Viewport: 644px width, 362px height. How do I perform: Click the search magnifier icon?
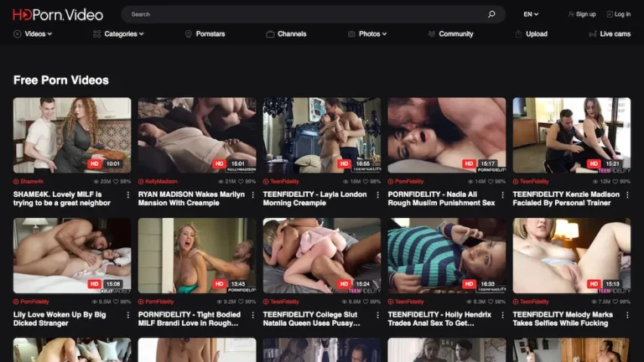click(491, 14)
